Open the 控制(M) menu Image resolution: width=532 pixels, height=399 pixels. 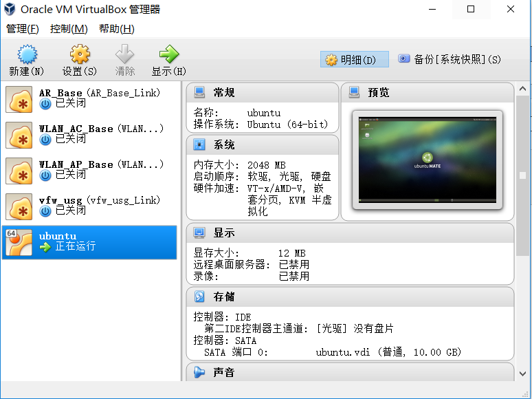tap(69, 29)
